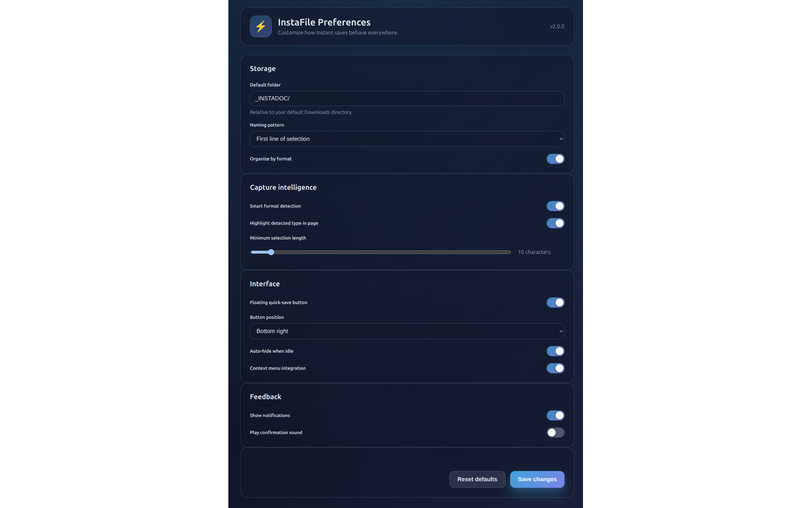Image resolution: width=812 pixels, height=508 pixels.
Task: Click the Reset defaults button
Action: pos(477,479)
